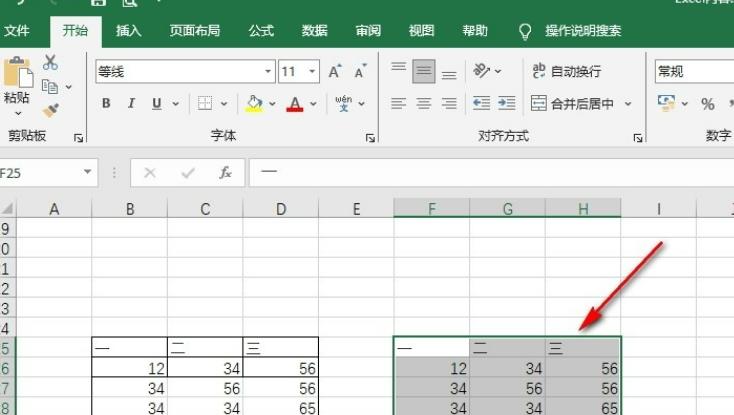
Task: Expand the Name Box dropdown
Action: tap(87, 172)
